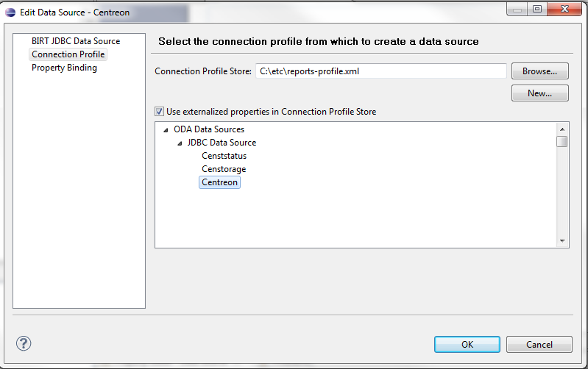Click the profile tree scrollbar thumb
The height and width of the screenshot is (369, 588).
click(x=562, y=142)
